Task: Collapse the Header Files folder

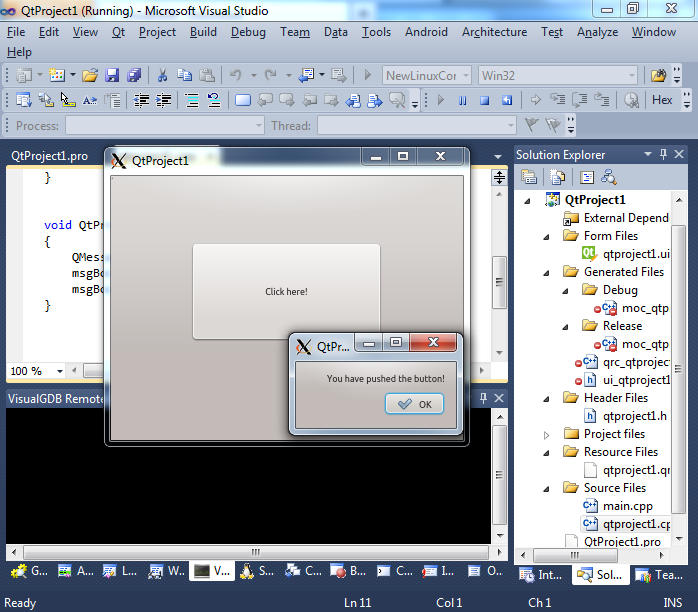Action: pos(546,399)
